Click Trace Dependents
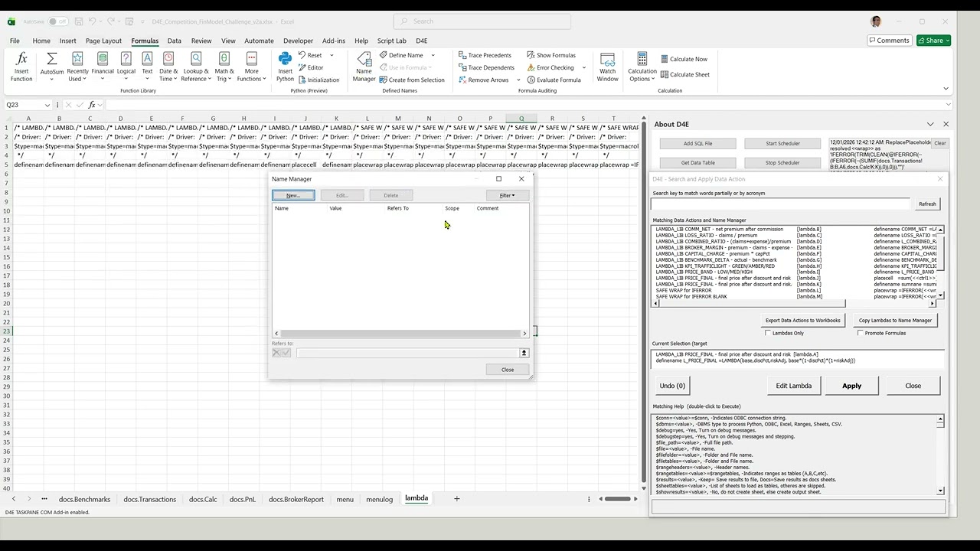 tap(486, 67)
